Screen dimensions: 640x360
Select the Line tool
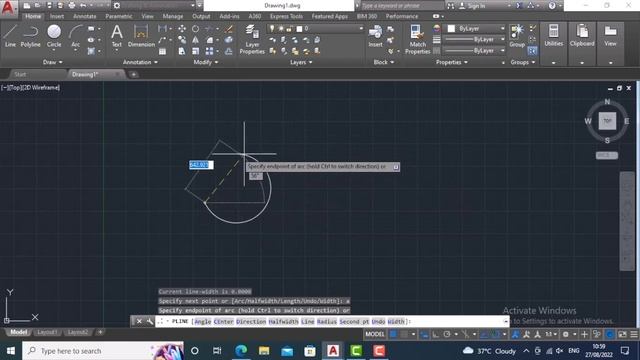pyautogui.click(x=10, y=36)
